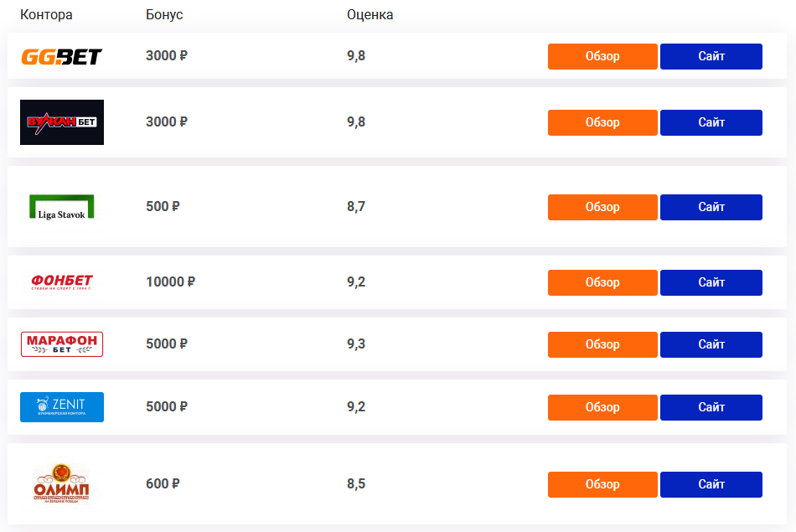Visit Liga Stavok Сайт button
796x532 pixels.
[x=711, y=207]
